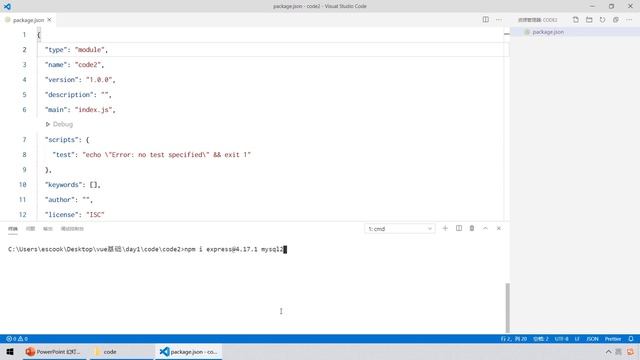Open 'code' folder taskbar window
The width and height of the screenshot is (640, 360).
pyautogui.click(x=121, y=351)
